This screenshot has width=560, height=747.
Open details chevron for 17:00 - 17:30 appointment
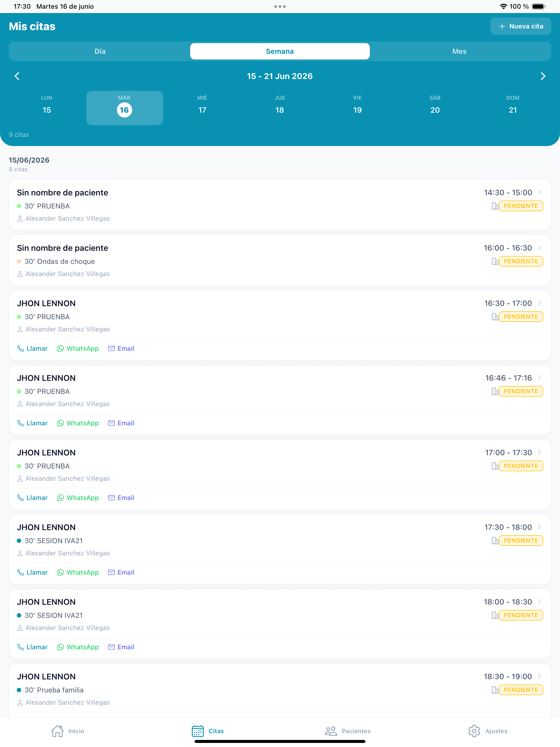point(539,452)
